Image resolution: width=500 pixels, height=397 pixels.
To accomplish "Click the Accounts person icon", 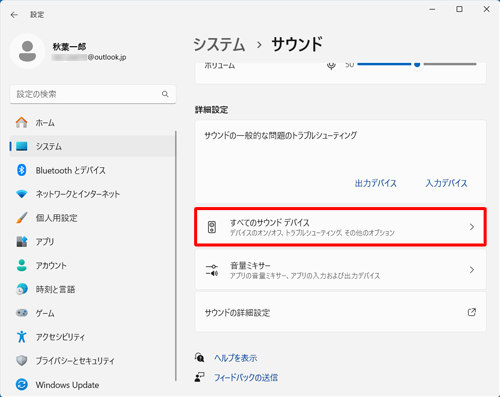I will point(22,265).
